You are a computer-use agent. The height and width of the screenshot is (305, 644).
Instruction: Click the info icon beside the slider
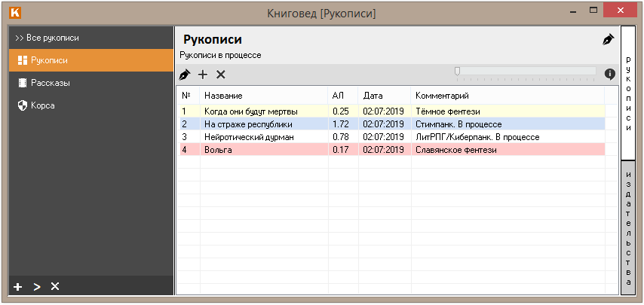(610, 74)
